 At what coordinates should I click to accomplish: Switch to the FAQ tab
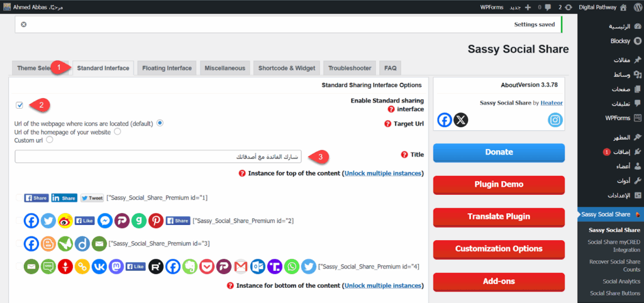[390, 68]
